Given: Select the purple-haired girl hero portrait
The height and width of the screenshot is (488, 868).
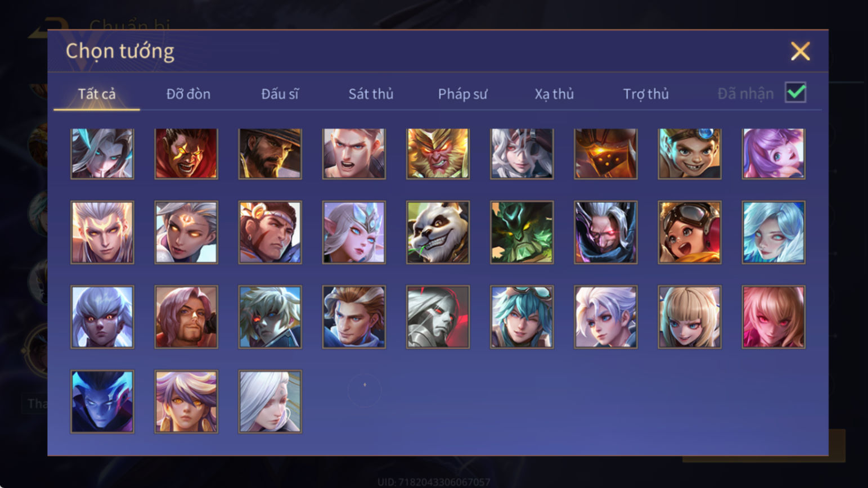Looking at the screenshot, I should point(773,153).
